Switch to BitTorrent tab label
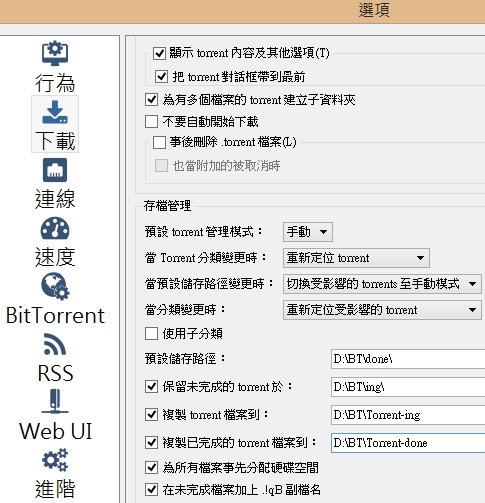485x503 pixels. [x=55, y=315]
